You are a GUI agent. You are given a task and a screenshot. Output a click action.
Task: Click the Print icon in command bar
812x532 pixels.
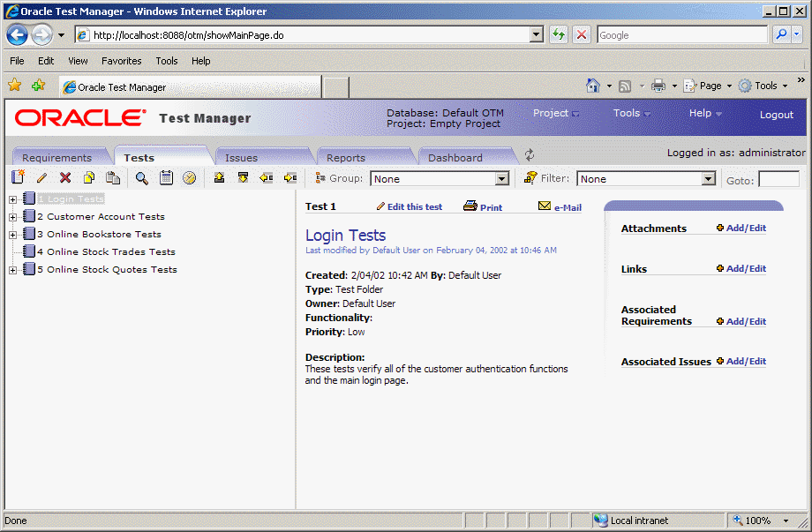point(658,86)
